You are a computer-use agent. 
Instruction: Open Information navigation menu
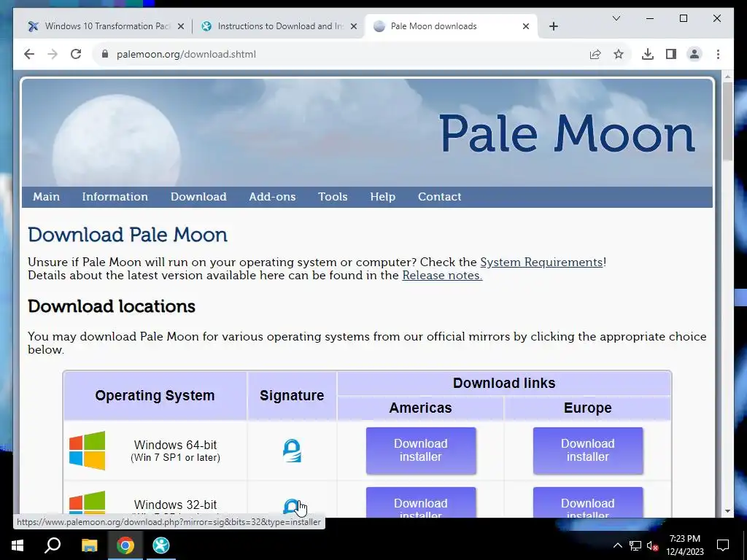pos(115,197)
